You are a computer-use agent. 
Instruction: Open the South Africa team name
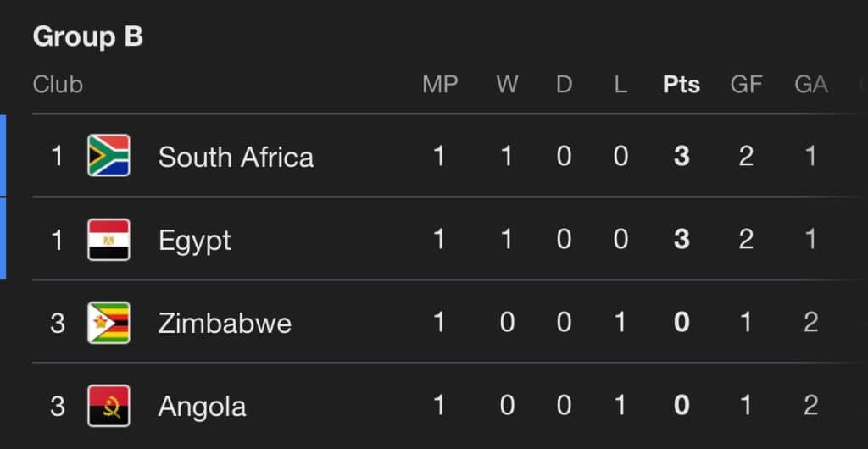[236, 157]
